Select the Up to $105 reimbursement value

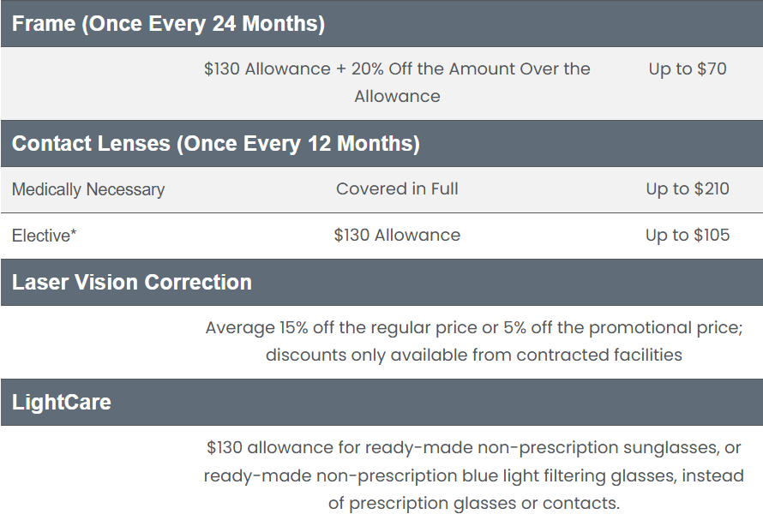pos(688,235)
